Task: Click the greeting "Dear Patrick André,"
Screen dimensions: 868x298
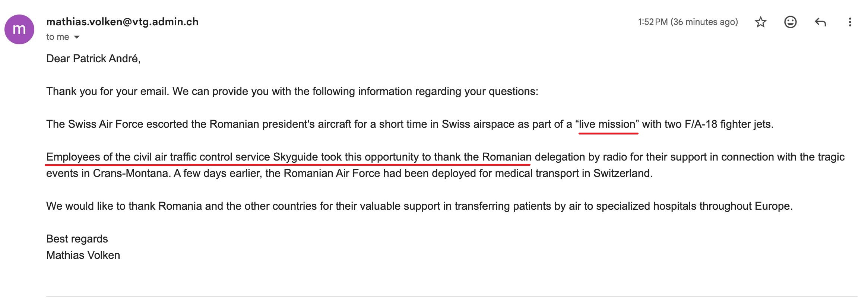Action: (93, 58)
